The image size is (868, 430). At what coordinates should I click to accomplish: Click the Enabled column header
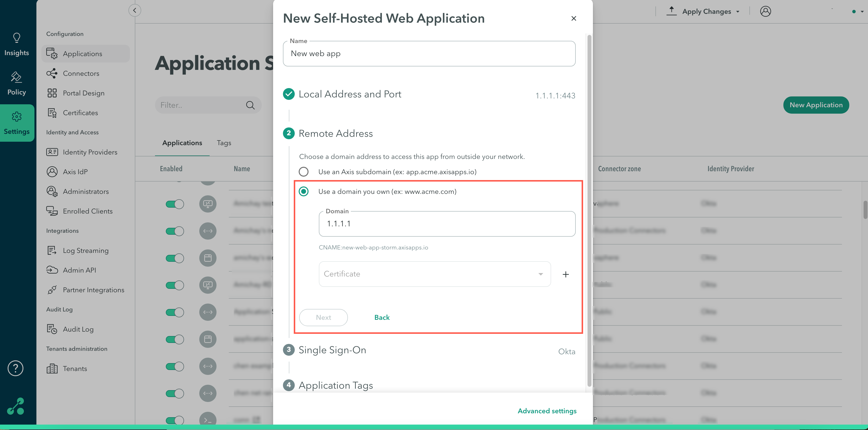pyautogui.click(x=171, y=169)
